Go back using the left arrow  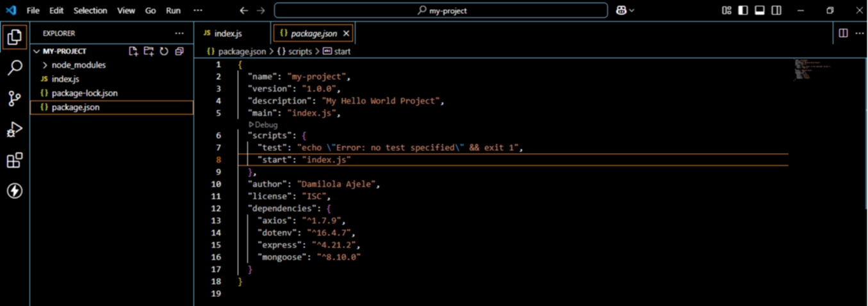[243, 10]
